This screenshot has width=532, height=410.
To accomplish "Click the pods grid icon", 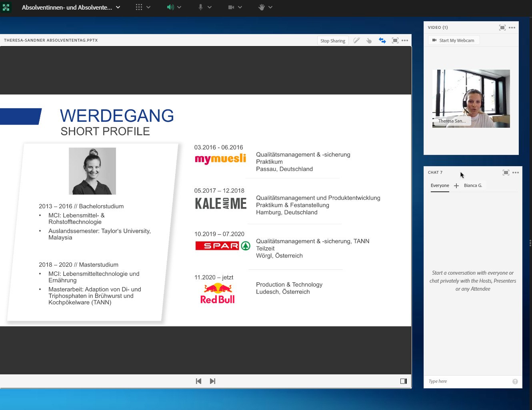I will click(x=139, y=7).
